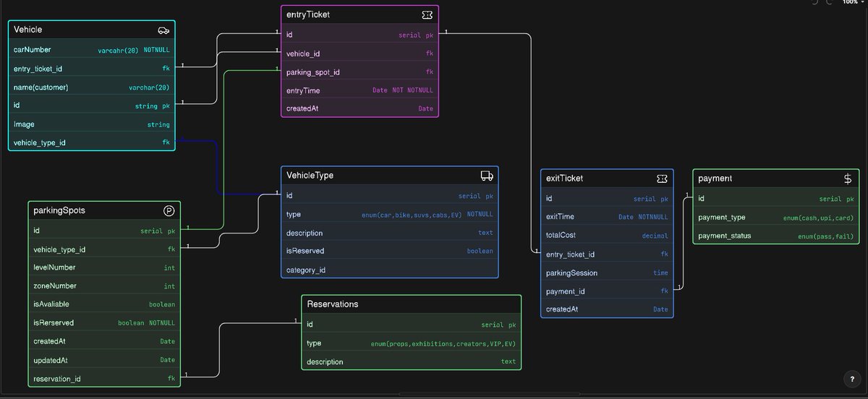Click the truck icon on VehicleType table

coord(487,176)
